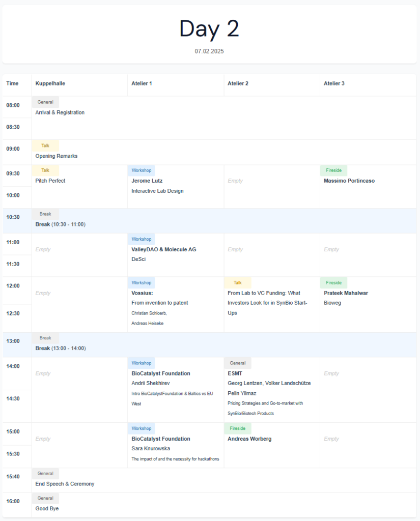Click the Day 2 heading
This screenshot has height=521, width=420.
pyautogui.click(x=209, y=29)
